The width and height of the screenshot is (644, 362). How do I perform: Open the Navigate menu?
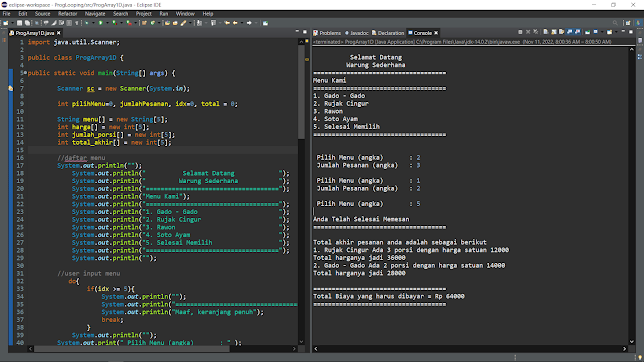coord(95,14)
